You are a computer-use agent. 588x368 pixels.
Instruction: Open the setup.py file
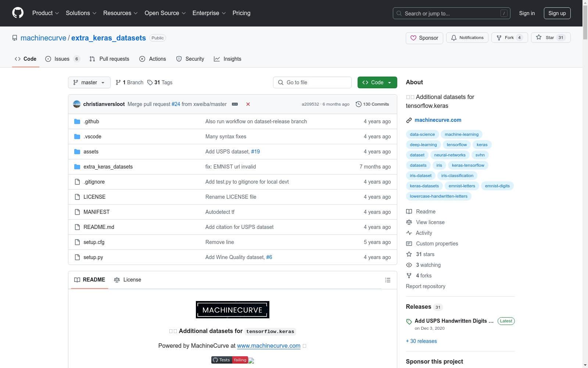[93, 257]
